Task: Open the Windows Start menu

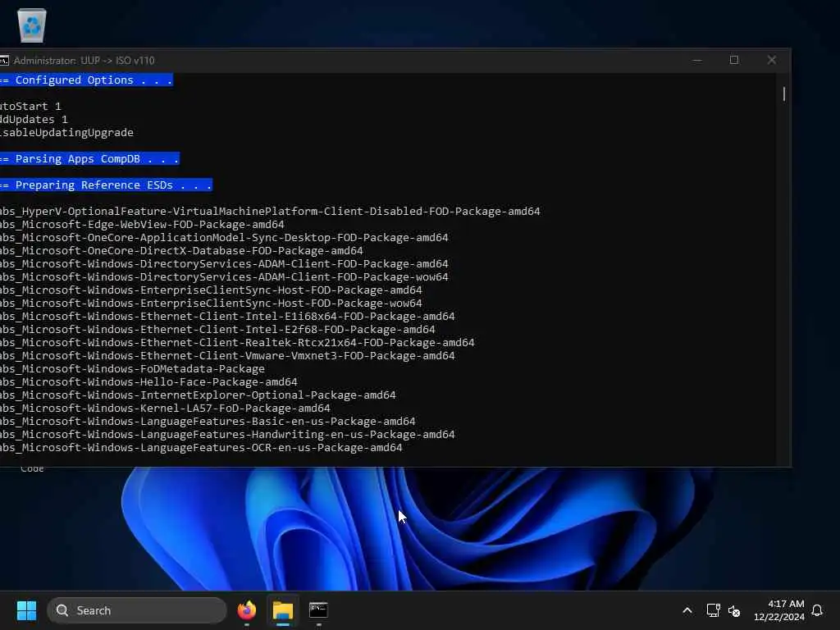Action: pyautogui.click(x=26, y=610)
